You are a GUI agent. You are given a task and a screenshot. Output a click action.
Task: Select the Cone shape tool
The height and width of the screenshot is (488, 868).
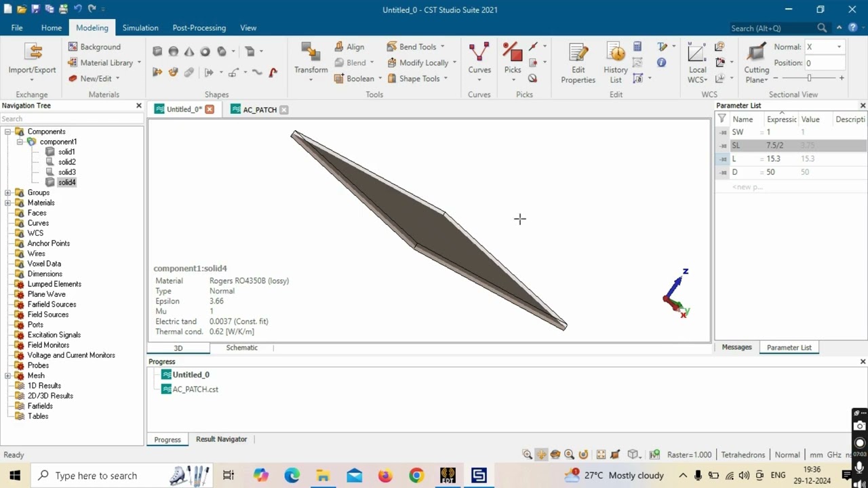pyautogui.click(x=189, y=52)
